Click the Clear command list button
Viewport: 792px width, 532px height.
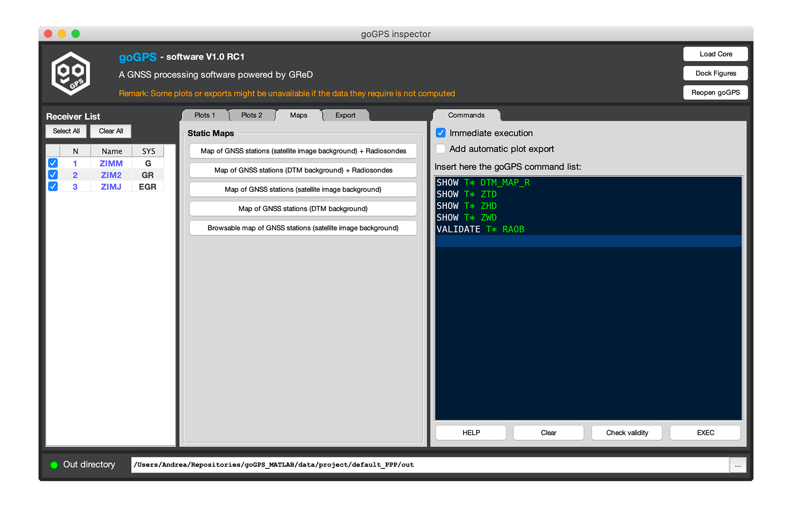(x=549, y=433)
